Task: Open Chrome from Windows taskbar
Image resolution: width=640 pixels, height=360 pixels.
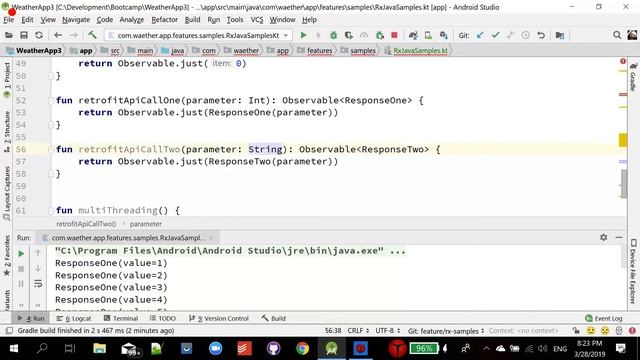Action: pos(302,349)
